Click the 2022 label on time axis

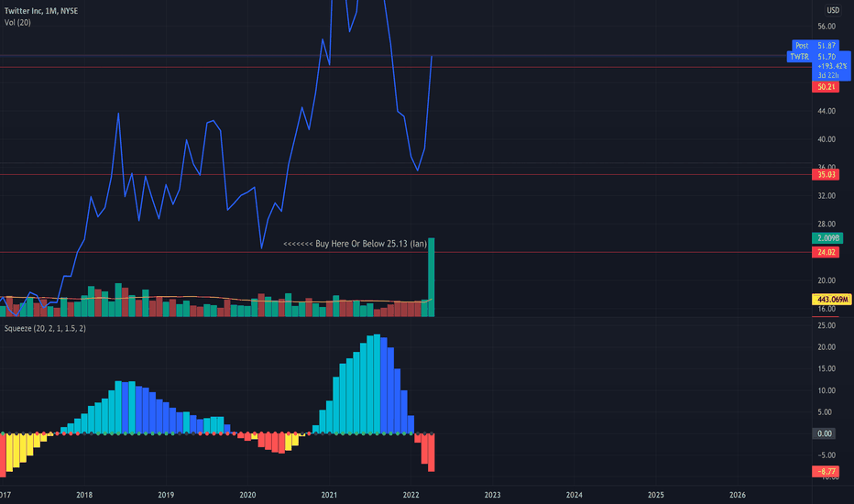(411, 495)
